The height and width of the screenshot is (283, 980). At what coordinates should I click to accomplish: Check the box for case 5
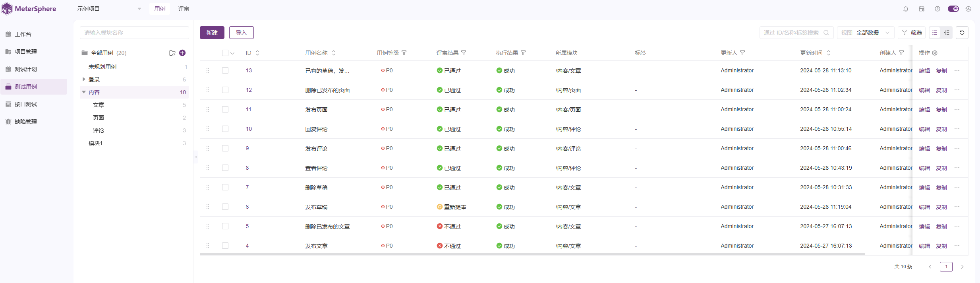(x=225, y=226)
